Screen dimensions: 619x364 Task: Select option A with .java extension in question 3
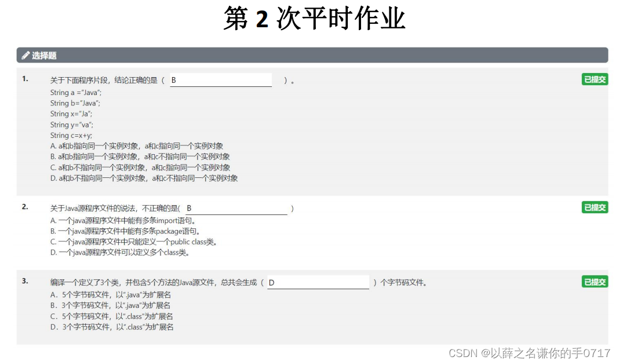coord(111,294)
